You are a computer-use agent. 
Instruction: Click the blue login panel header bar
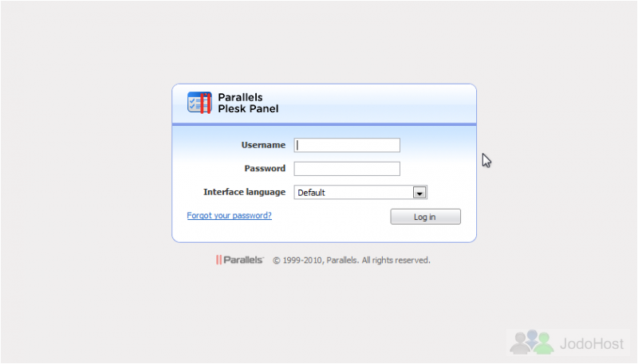click(x=325, y=104)
